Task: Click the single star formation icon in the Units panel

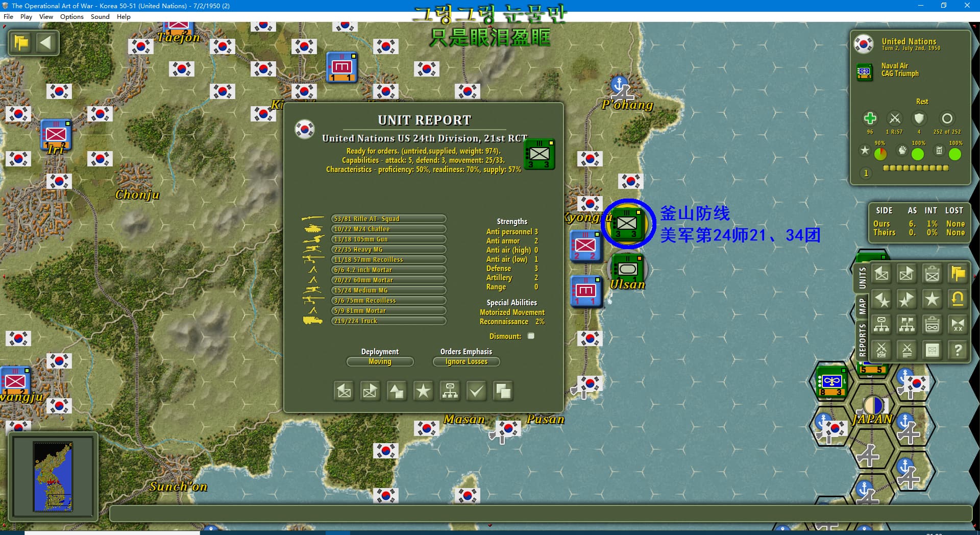Action: click(933, 300)
